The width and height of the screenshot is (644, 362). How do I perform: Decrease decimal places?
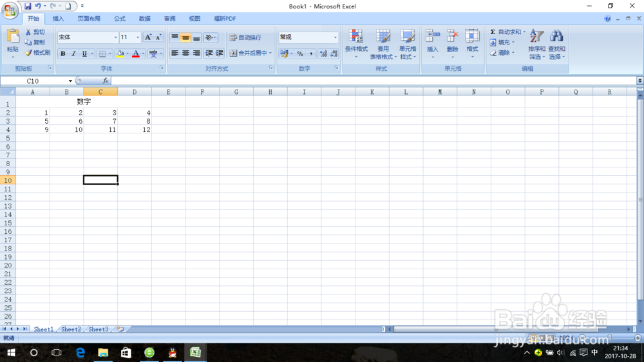pos(334,54)
